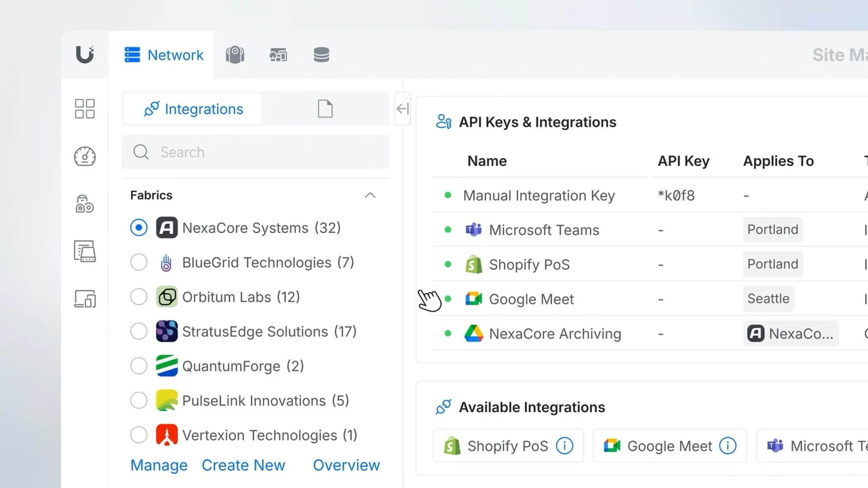The image size is (868, 488).
Task: Click the info icon beside Google Meet
Action: click(728, 446)
